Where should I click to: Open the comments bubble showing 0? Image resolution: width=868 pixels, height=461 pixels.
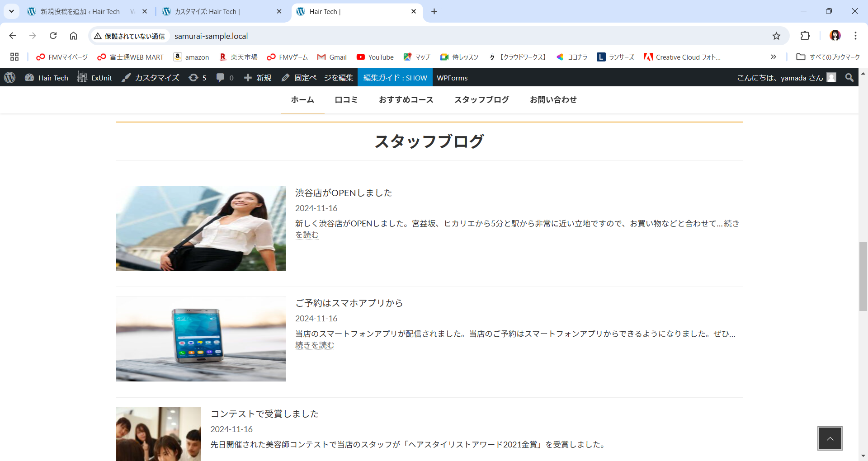point(225,78)
